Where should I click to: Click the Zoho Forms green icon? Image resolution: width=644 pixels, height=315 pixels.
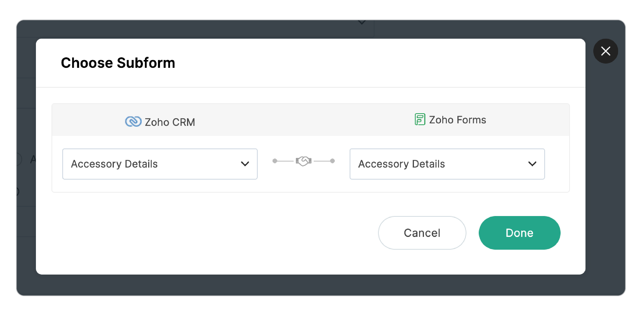(420, 120)
